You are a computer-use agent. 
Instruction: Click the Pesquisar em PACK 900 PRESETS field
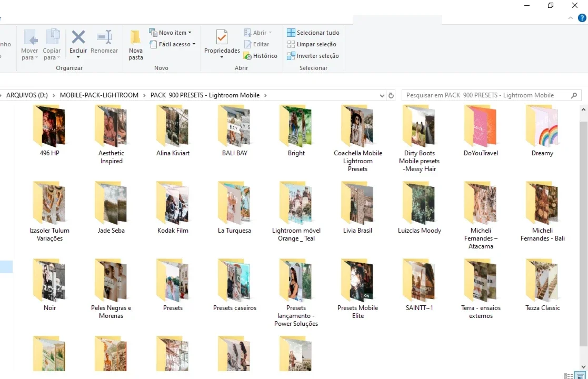[x=491, y=95]
